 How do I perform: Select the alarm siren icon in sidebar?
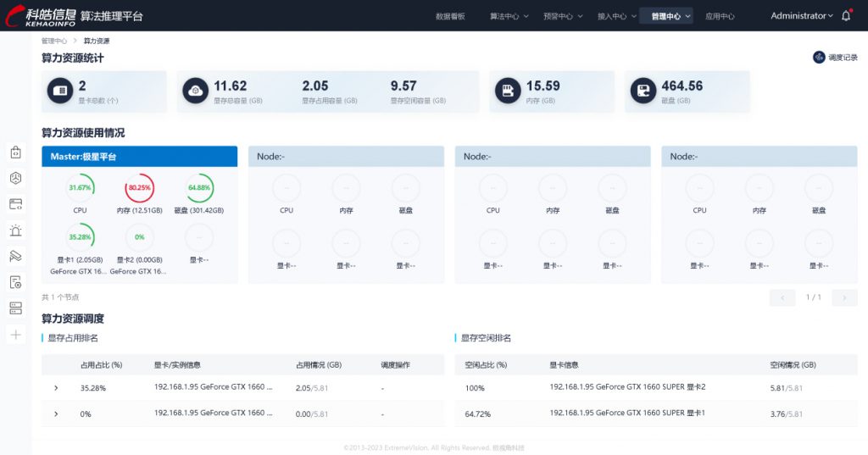15,230
